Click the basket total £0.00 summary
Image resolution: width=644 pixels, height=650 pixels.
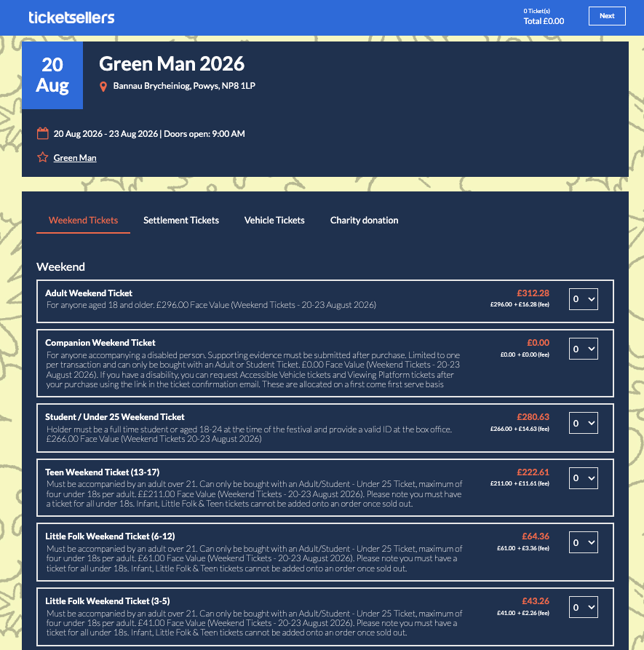[544, 21]
